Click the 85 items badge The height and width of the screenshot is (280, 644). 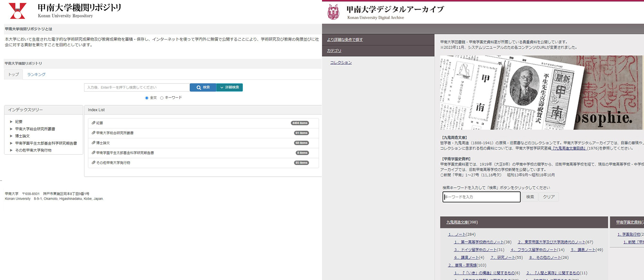coord(301,163)
